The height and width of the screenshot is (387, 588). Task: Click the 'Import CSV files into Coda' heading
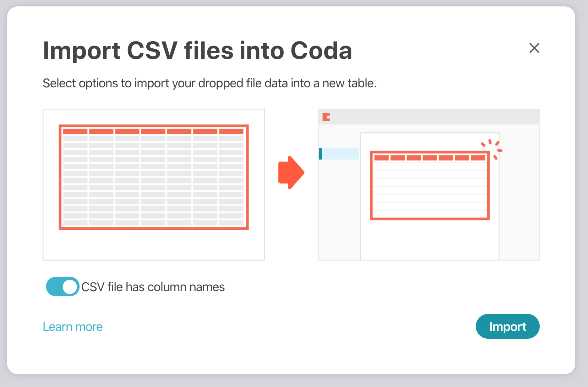pyautogui.click(x=197, y=50)
